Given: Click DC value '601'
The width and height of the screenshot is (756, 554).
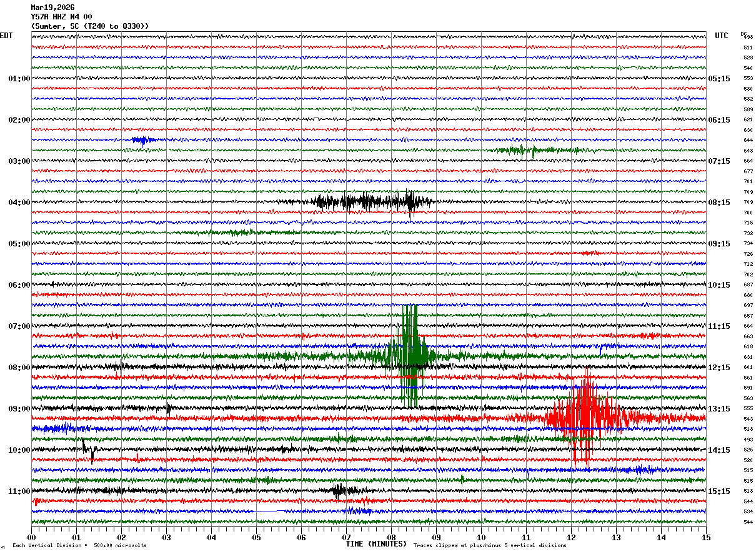Looking at the screenshot, I should click(x=748, y=368).
